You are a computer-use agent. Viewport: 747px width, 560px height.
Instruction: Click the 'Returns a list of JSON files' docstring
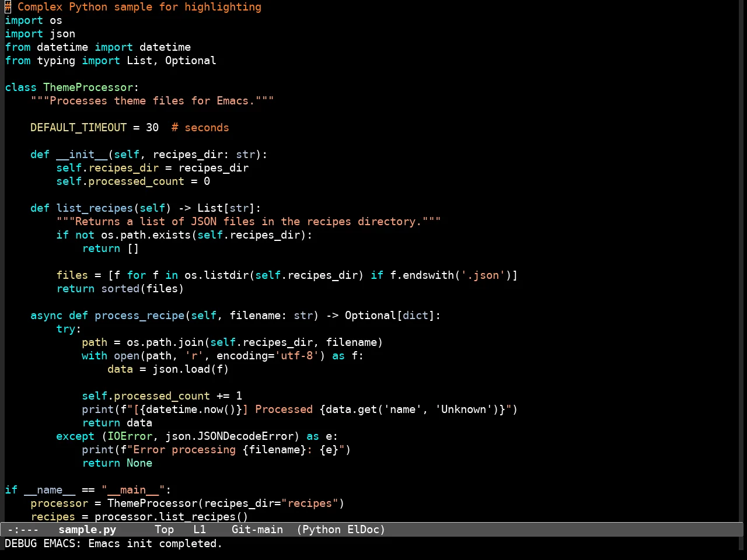[x=249, y=222]
